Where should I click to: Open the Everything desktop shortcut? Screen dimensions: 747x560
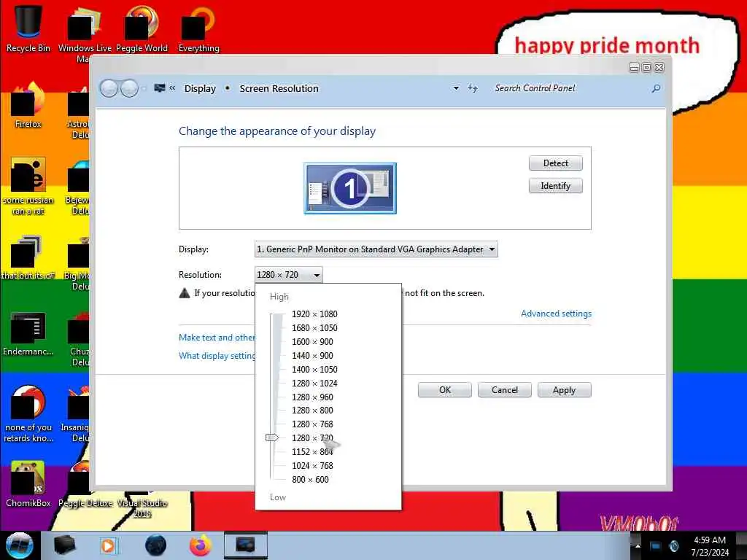[x=198, y=28]
